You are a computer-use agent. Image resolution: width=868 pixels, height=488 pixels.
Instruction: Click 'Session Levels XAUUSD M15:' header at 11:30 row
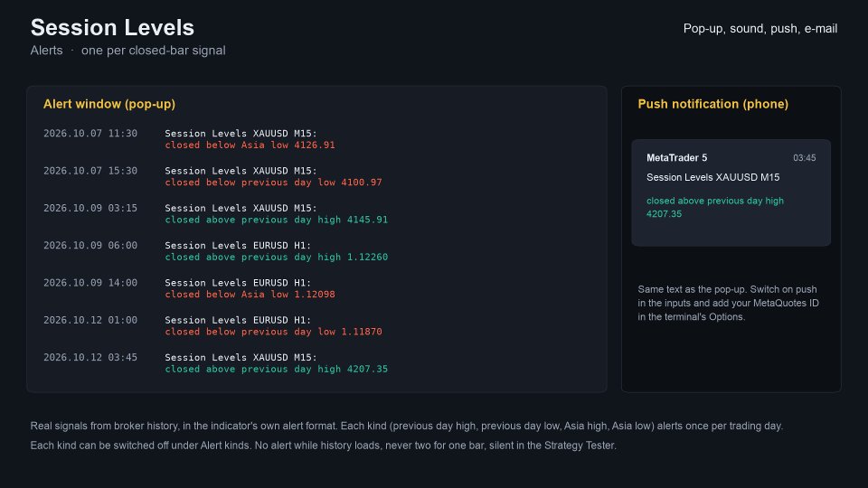pos(241,134)
